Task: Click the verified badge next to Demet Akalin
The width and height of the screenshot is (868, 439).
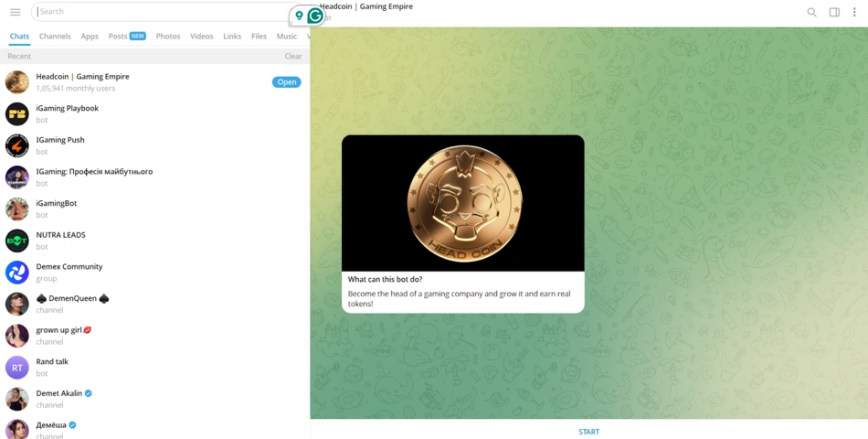Action: pyautogui.click(x=89, y=393)
